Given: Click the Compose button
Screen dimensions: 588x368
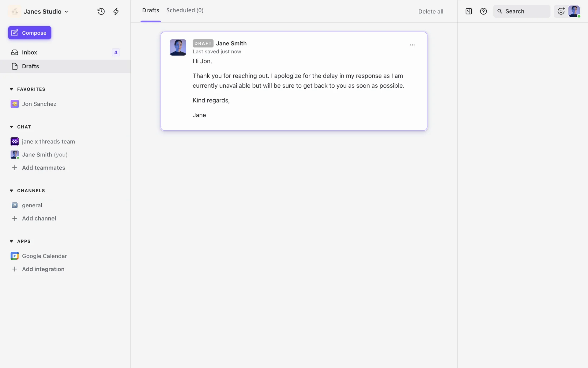Looking at the screenshot, I should [30, 33].
